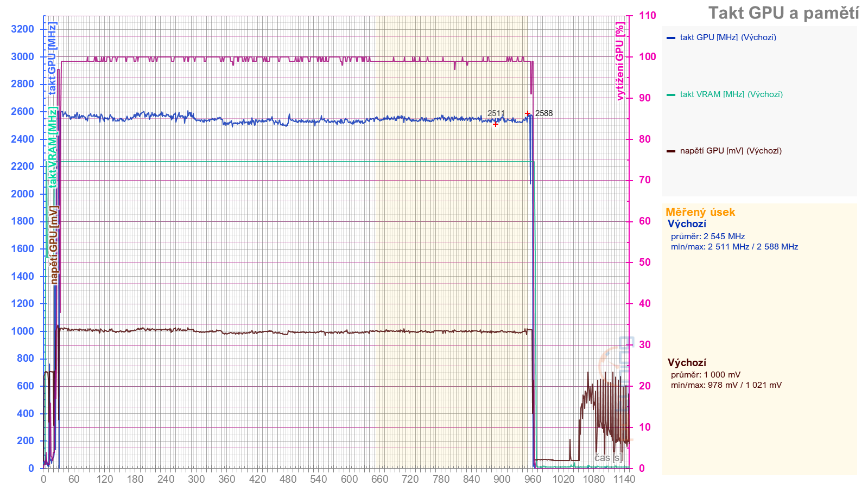This screenshot has width=868, height=486.
Task: Click the green takt VRAM legend swatch
Action: pyautogui.click(x=671, y=95)
